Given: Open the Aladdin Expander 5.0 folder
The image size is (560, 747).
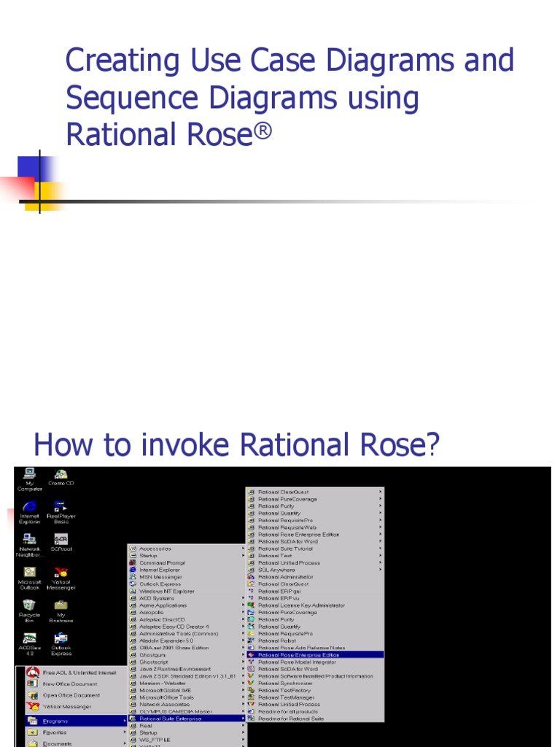Looking at the screenshot, I should (186, 640).
